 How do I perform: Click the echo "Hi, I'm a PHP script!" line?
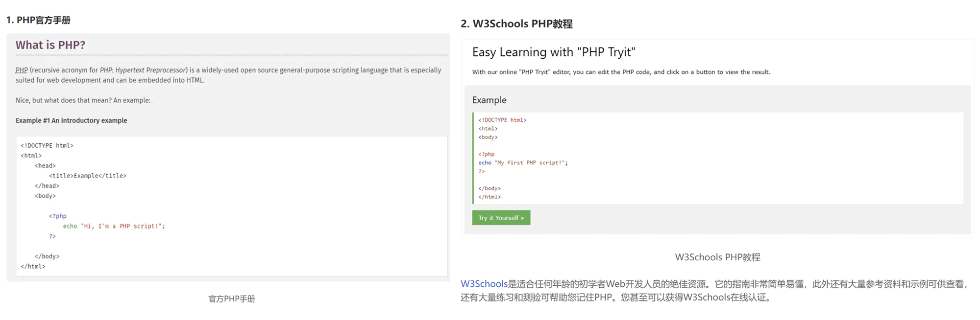pos(114,226)
